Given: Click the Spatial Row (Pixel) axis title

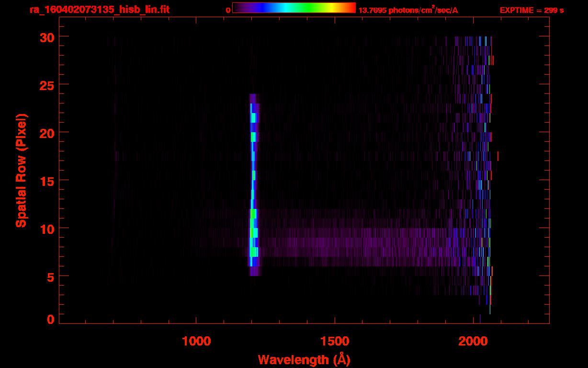Looking at the screenshot, I should [x=21, y=170].
